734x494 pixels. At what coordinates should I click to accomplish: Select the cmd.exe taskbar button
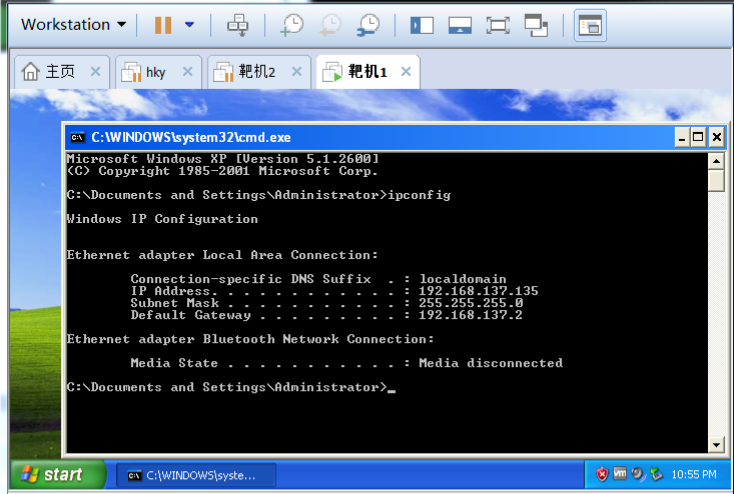point(196,476)
